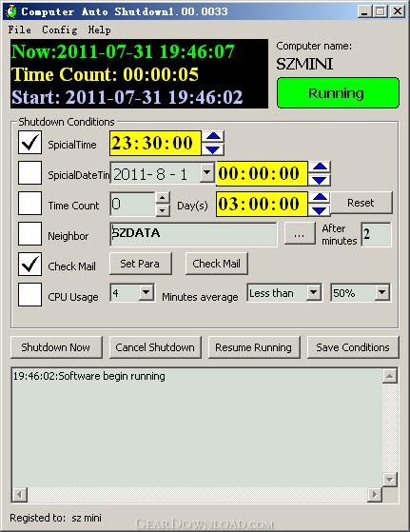
Task: Click the Save Conditions button
Action: [x=353, y=347]
